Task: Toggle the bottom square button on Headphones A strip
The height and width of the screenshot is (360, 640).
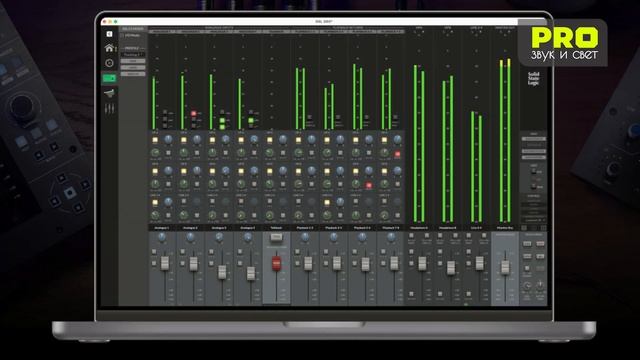Action: click(411, 294)
